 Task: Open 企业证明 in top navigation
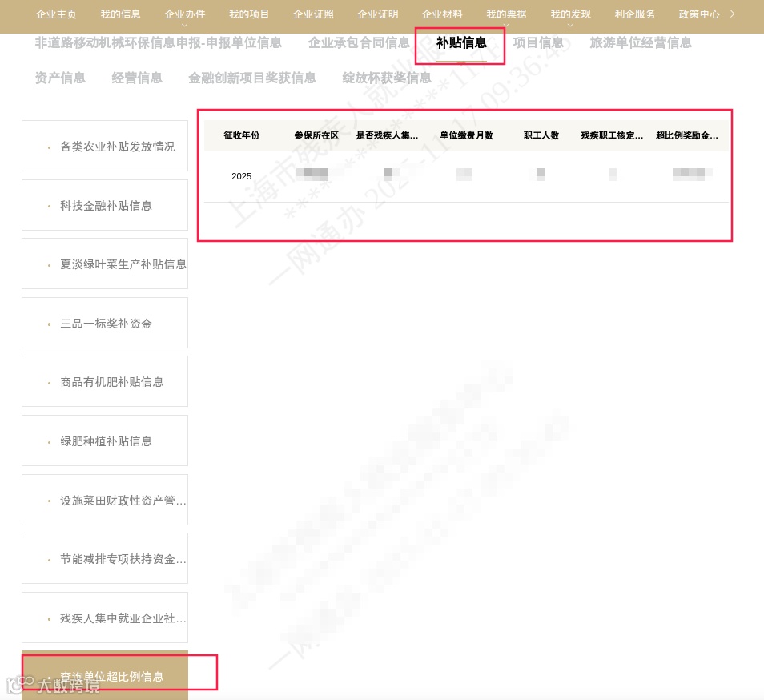(x=378, y=14)
